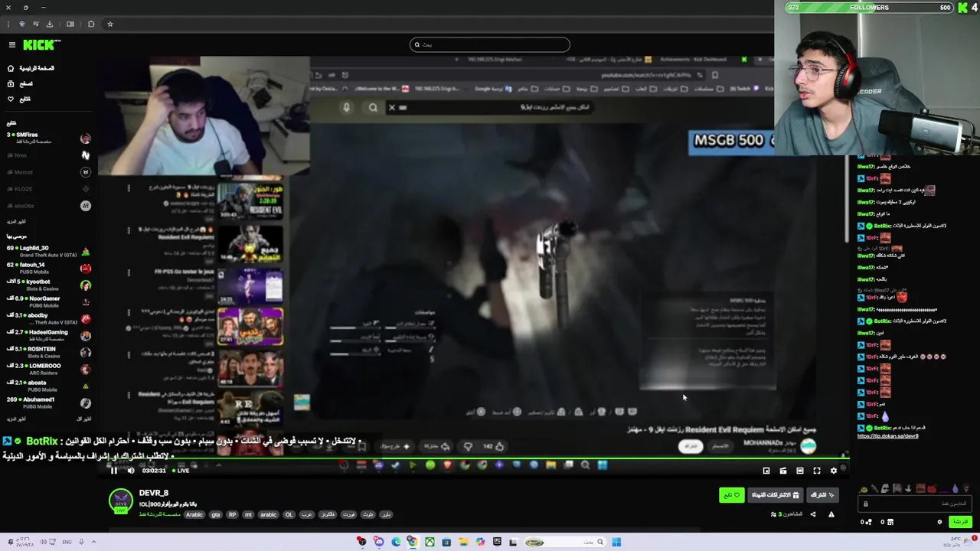Open the Kick hamburger sidebar menu
This screenshot has height=551, width=980.
(x=11, y=45)
